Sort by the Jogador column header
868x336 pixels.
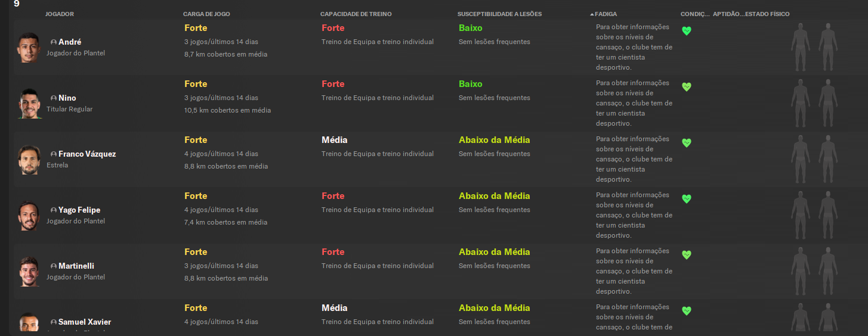tap(60, 14)
